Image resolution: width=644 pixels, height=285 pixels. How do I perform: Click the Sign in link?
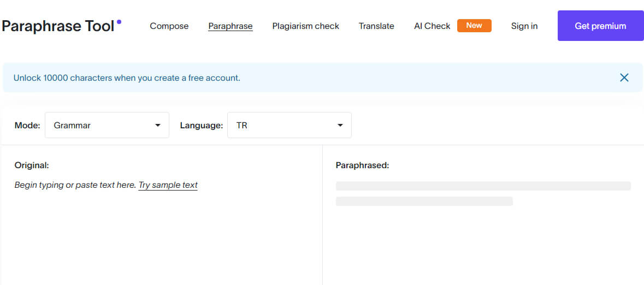click(x=524, y=26)
